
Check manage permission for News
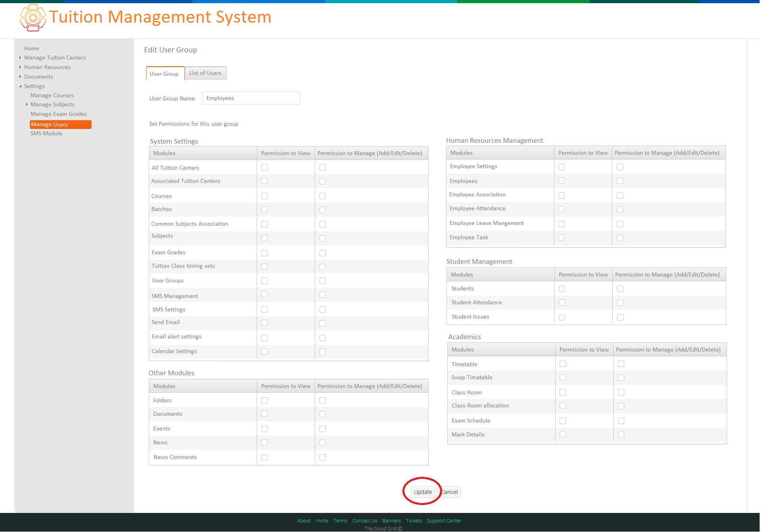click(323, 443)
